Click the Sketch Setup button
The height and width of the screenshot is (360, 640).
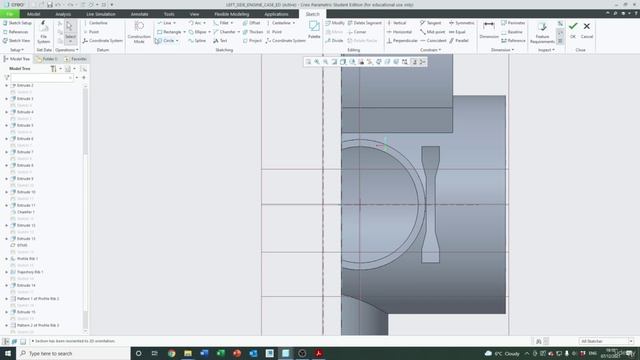pyautogui.click(x=17, y=23)
